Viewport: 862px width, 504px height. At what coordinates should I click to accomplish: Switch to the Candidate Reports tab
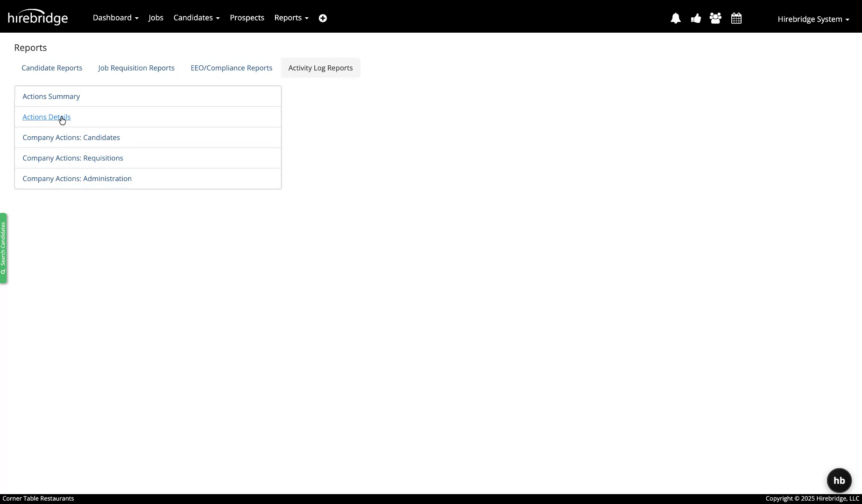(51, 68)
